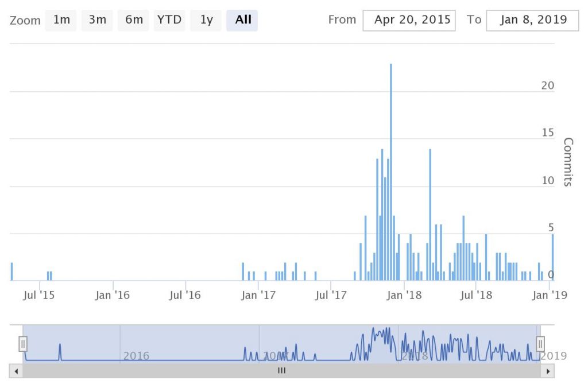
Task: Click the Commits axis title
Action: pyautogui.click(x=568, y=161)
